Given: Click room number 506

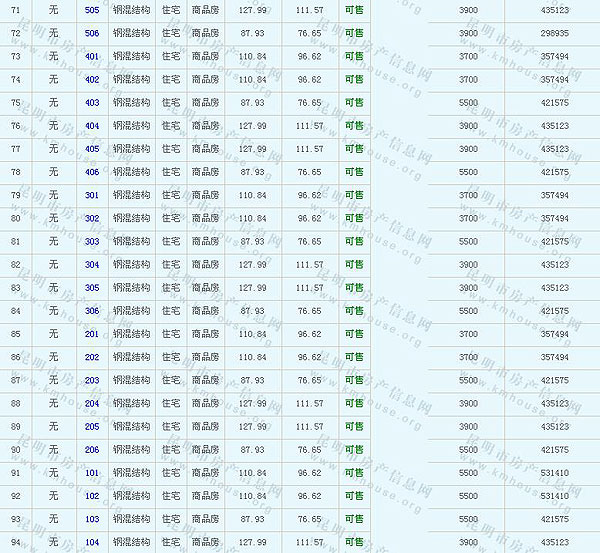Looking at the screenshot, I should [92, 33].
